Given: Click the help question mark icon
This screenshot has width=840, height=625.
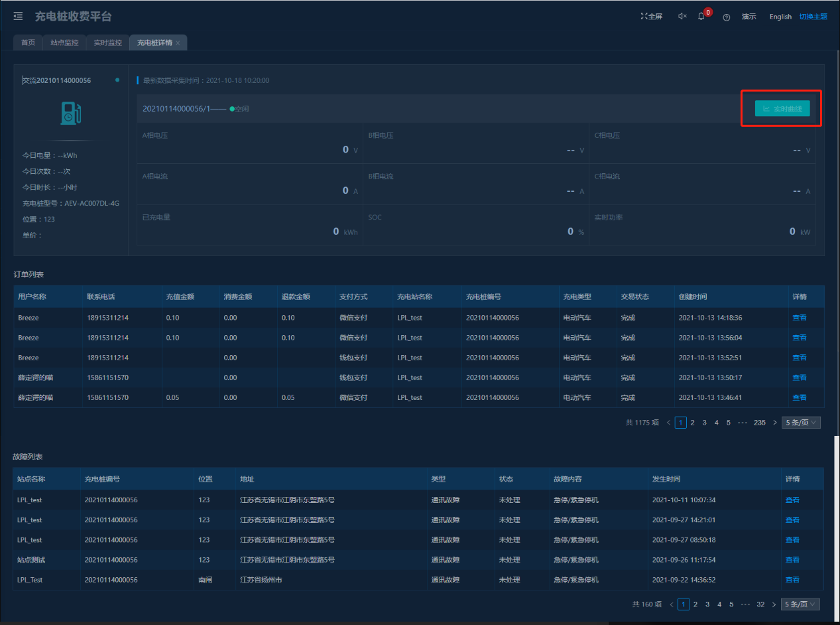Looking at the screenshot, I should tap(726, 17).
